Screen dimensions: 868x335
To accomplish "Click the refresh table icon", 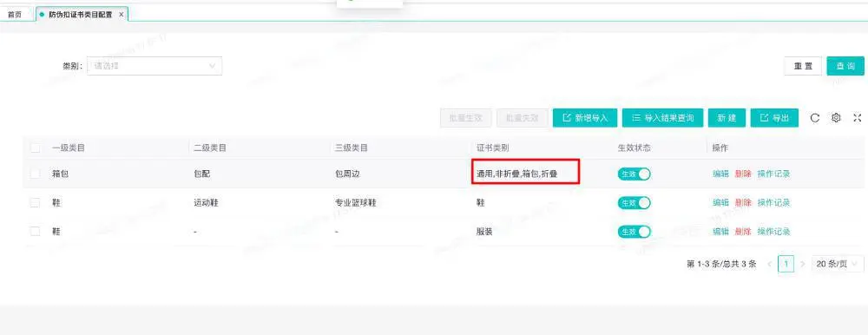I will coord(815,118).
